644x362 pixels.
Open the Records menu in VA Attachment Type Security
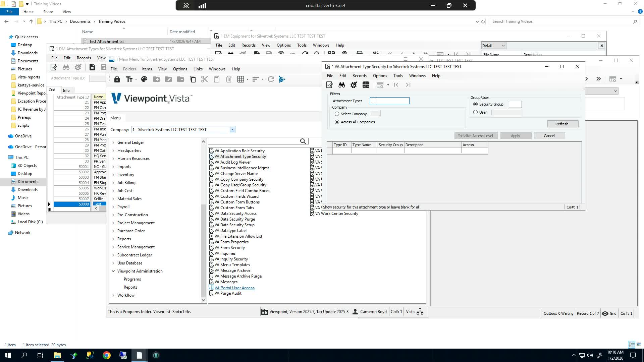[x=359, y=76]
